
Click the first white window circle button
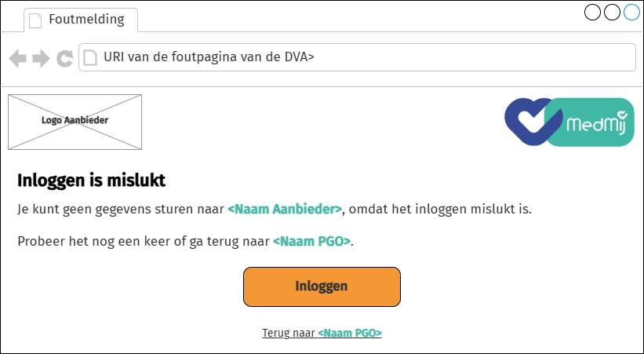coord(593,12)
